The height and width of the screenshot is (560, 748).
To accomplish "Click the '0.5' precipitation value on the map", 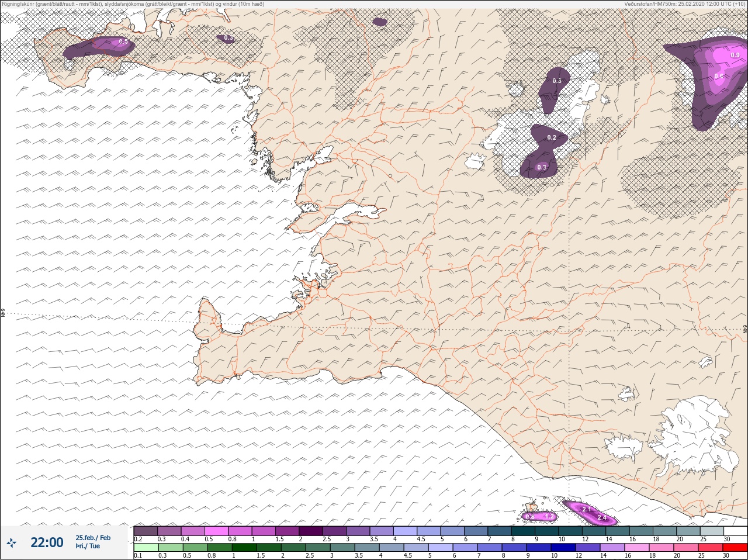I will click(x=123, y=42).
